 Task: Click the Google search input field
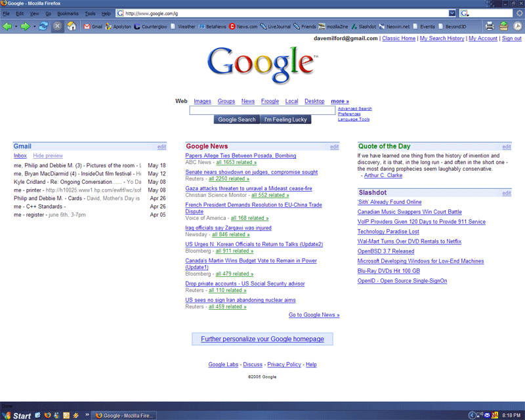pos(262,110)
